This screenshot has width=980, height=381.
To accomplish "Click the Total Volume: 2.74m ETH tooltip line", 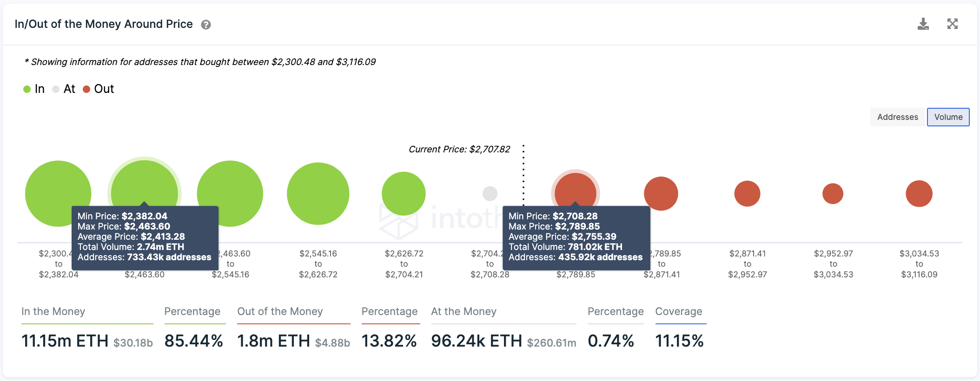I will [x=131, y=247].
